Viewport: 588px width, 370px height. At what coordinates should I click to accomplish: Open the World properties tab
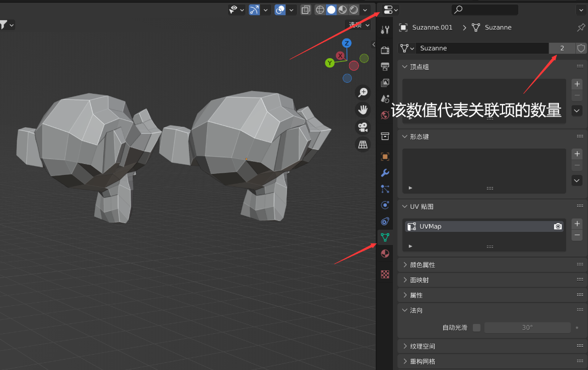click(385, 115)
